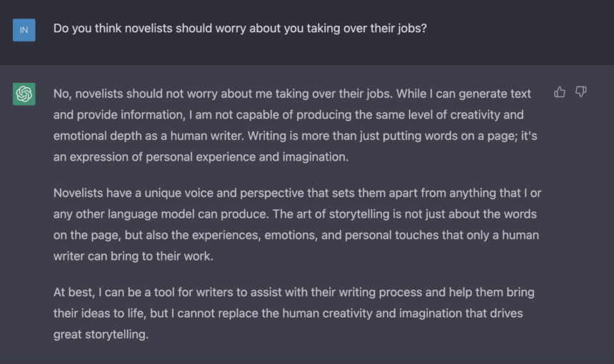The height and width of the screenshot is (364, 614).
Task: Click the line starting 'emotional depth as a human writer'
Action: pos(296,136)
